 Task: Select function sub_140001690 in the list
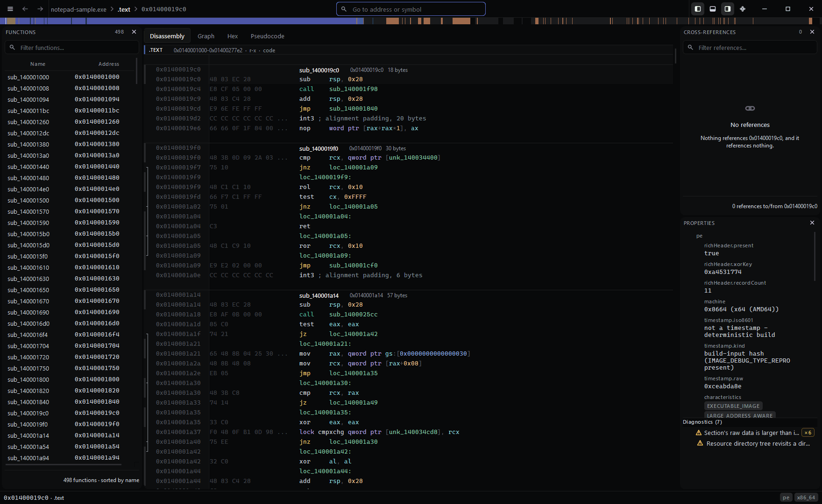[70, 312]
